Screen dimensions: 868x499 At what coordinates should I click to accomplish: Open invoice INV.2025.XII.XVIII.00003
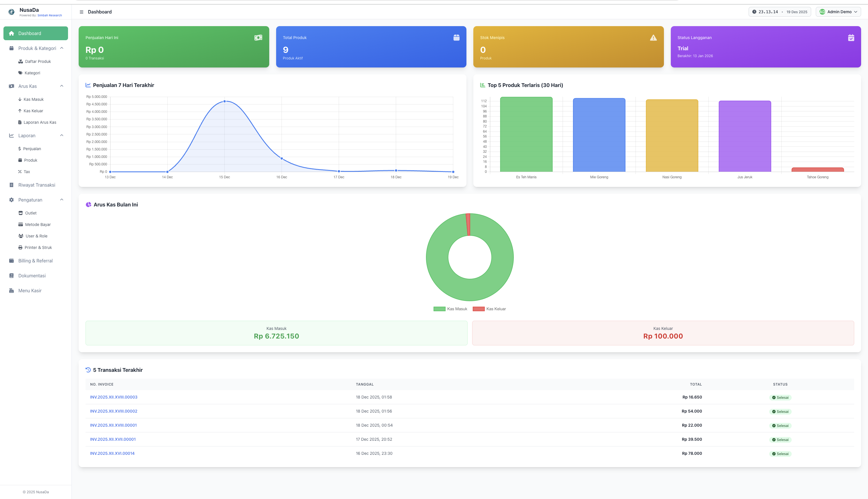(x=114, y=397)
